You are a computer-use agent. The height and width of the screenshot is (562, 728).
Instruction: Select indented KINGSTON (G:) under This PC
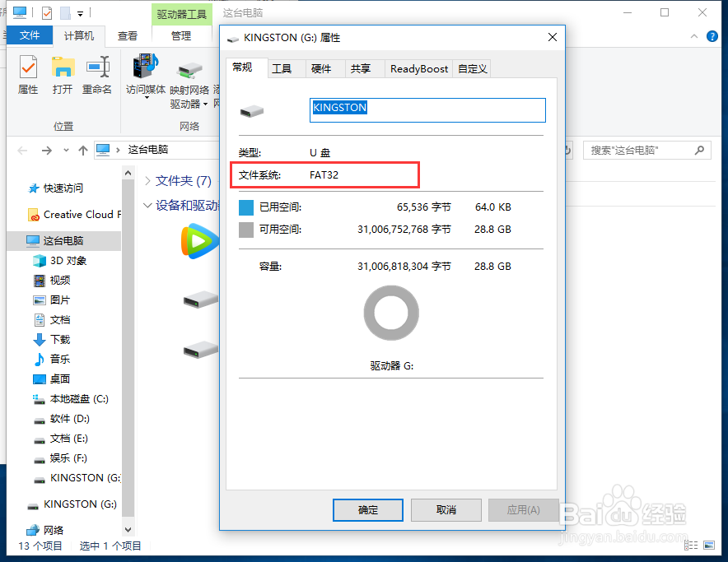(77, 478)
